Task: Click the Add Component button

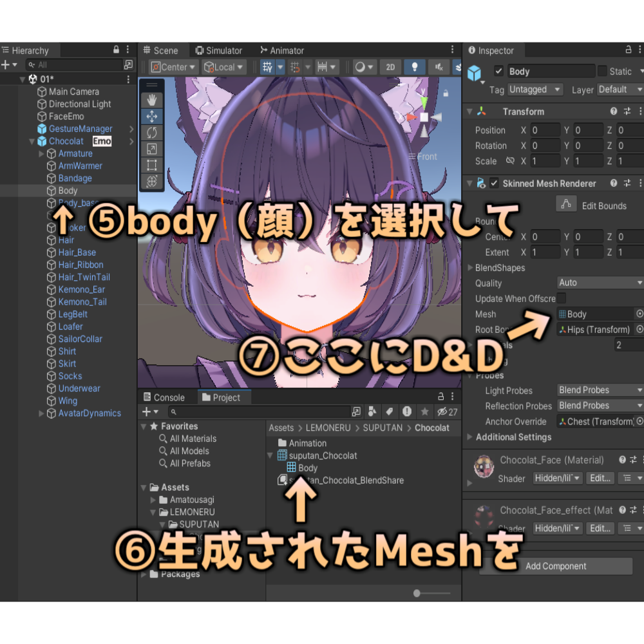Action: [x=556, y=566]
